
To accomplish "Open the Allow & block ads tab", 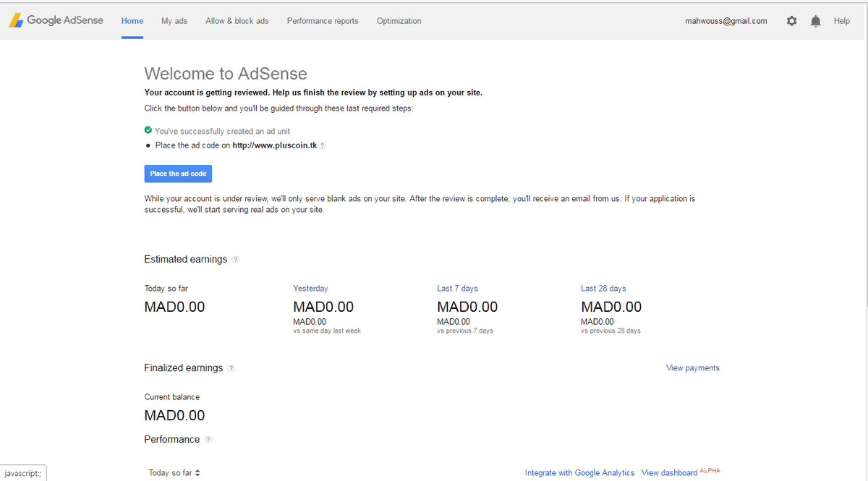I will click(237, 21).
